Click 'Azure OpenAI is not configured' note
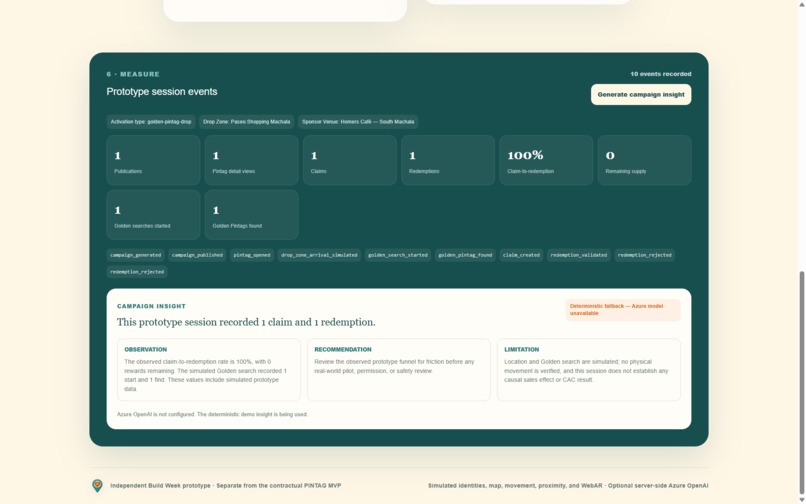 coord(212,415)
